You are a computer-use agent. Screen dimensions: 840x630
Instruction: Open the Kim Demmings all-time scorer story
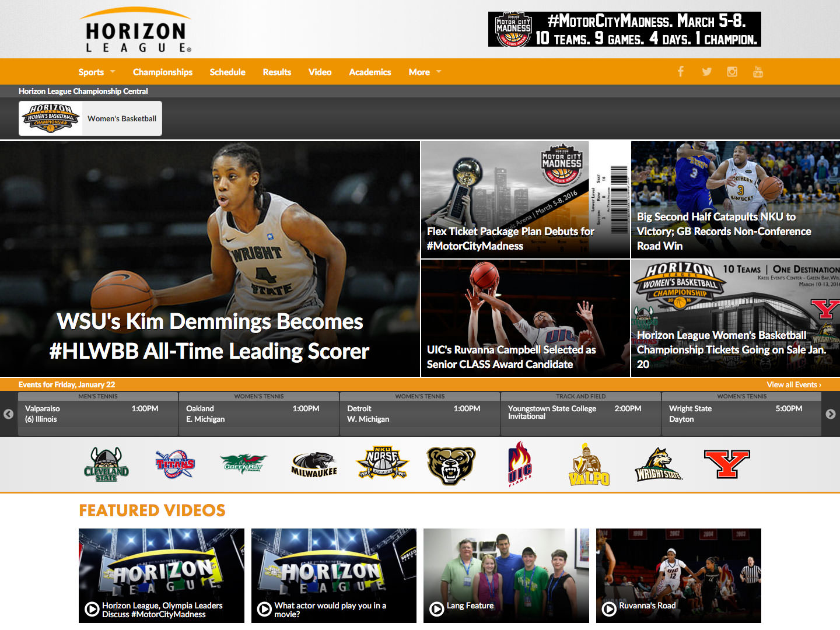210,259
